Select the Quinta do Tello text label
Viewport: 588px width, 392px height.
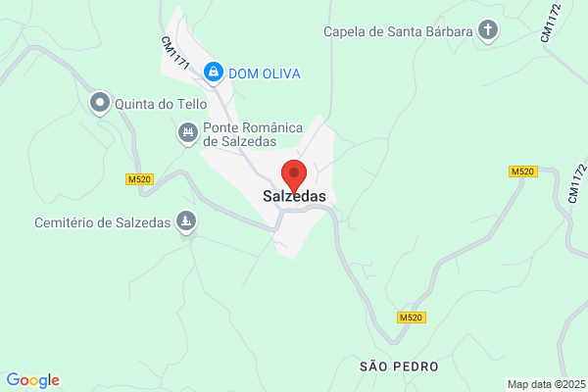[x=161, y=104]
